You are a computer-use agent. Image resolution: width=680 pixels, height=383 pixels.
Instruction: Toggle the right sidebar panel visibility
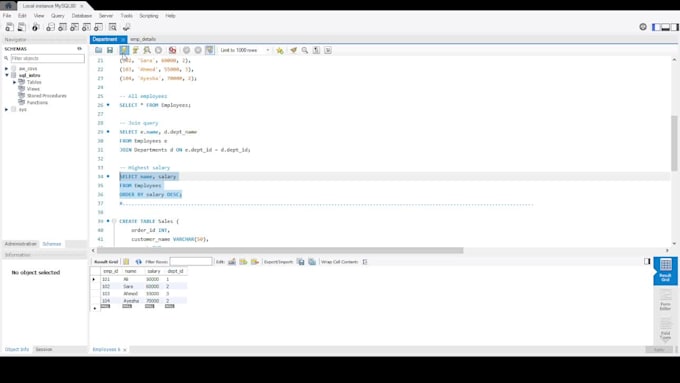(675, 27)
